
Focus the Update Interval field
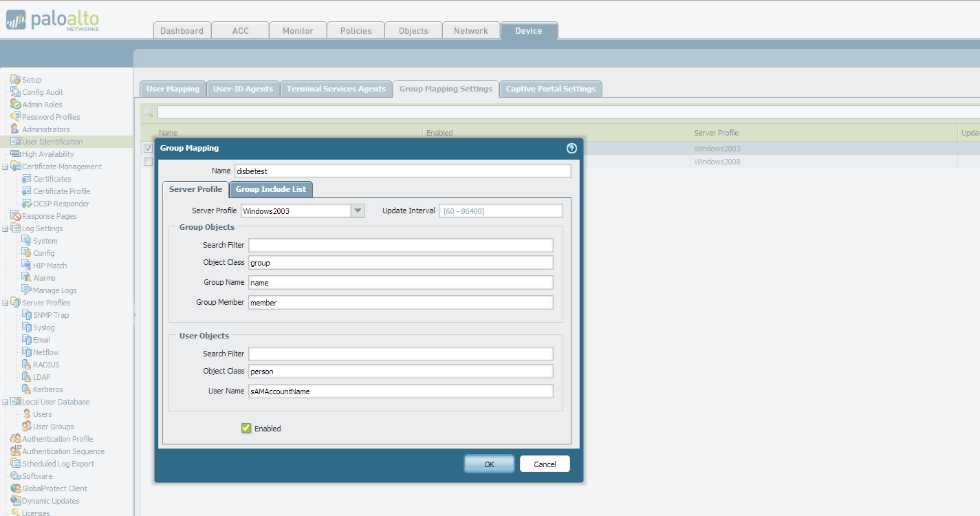tap(501, 211)
